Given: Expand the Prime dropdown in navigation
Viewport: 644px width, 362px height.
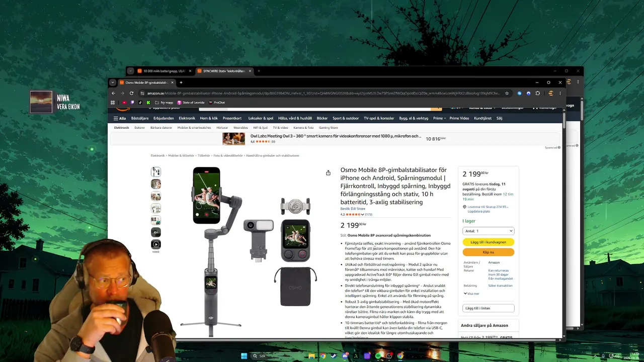Looking at the screenshot, I should pos(439,118).
